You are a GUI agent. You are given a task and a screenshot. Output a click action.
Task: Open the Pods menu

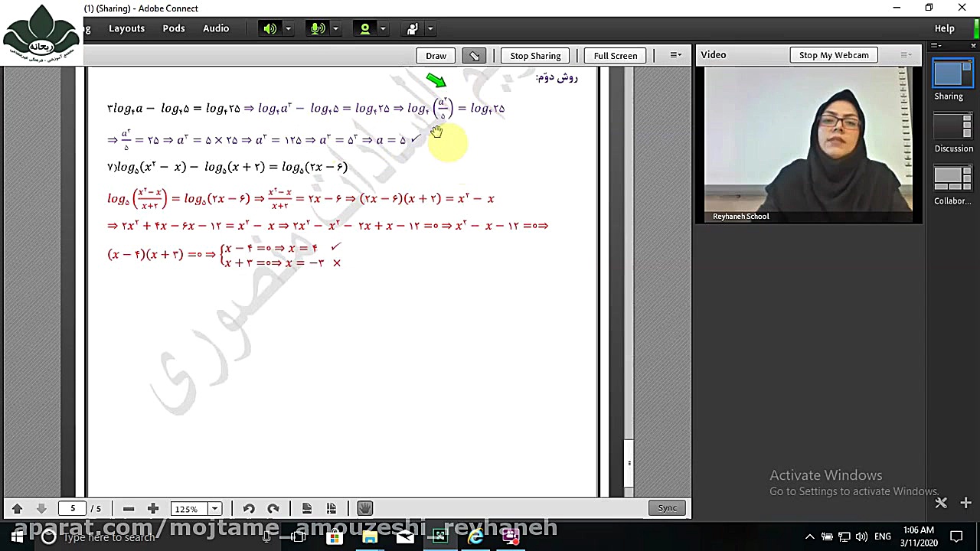coord(174,28)
